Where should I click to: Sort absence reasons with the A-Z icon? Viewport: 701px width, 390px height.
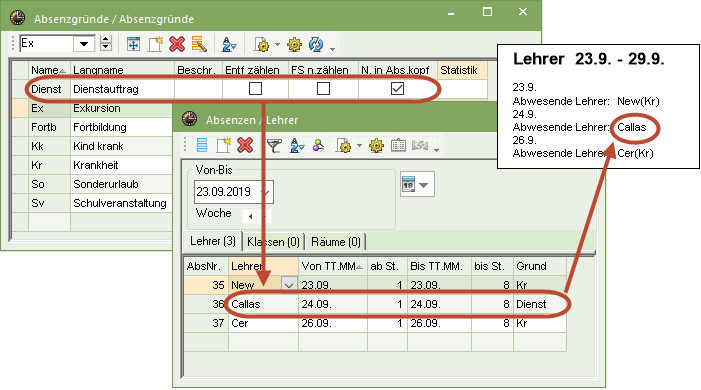[x=229, y=44]
